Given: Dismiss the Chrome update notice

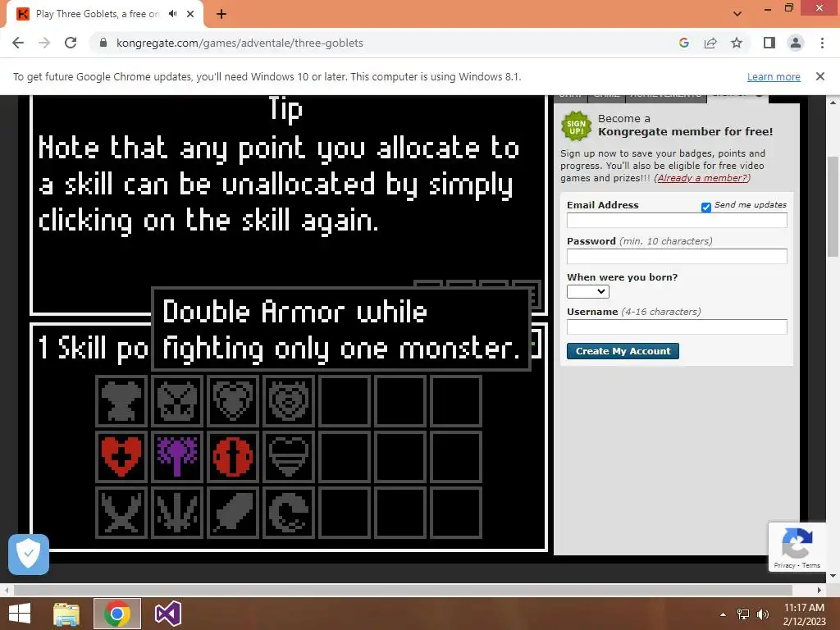Looking at the screenshot, I should click(820, 76).
